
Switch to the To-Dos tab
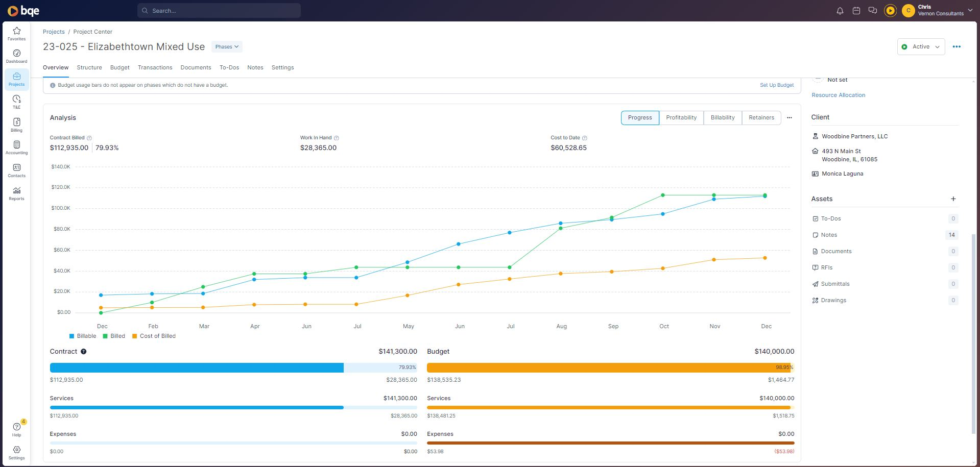(229, 67)
